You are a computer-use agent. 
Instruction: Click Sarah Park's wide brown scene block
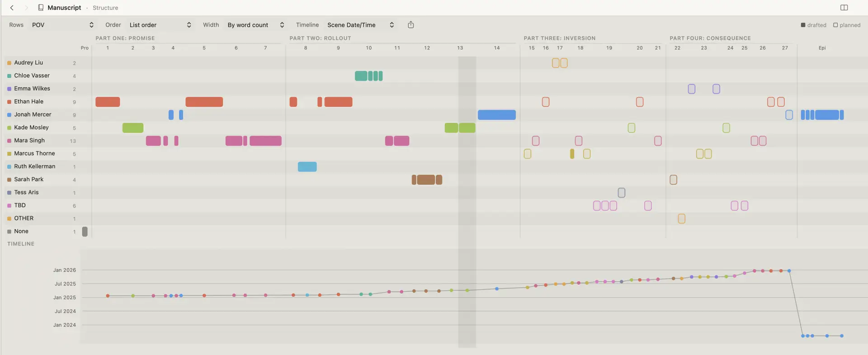click(426, 180)
